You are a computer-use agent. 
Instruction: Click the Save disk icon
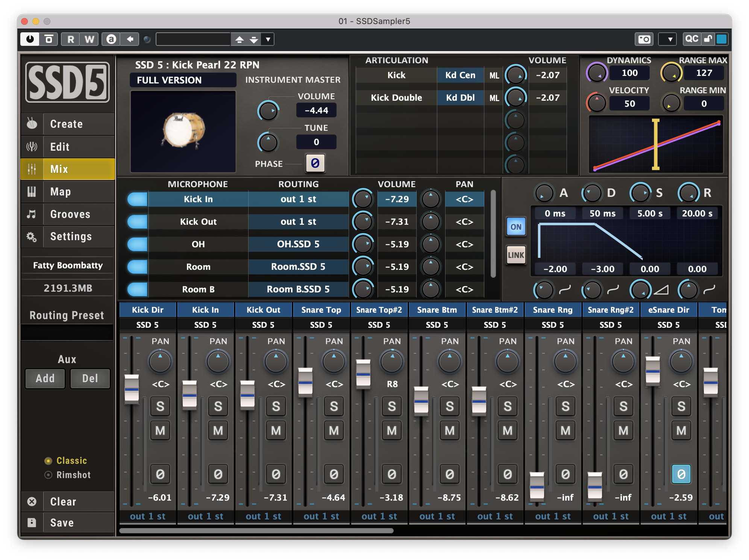tap(32, 522)
